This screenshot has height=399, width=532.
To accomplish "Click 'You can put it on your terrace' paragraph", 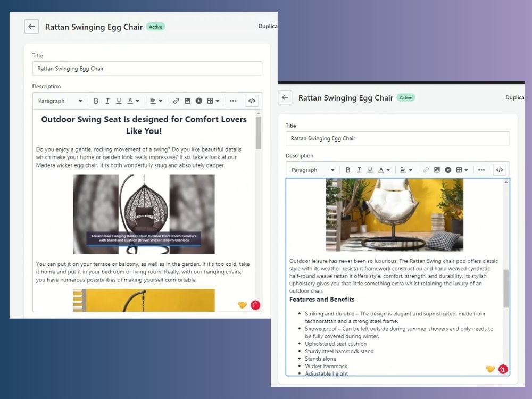I will tap(143, 272).
